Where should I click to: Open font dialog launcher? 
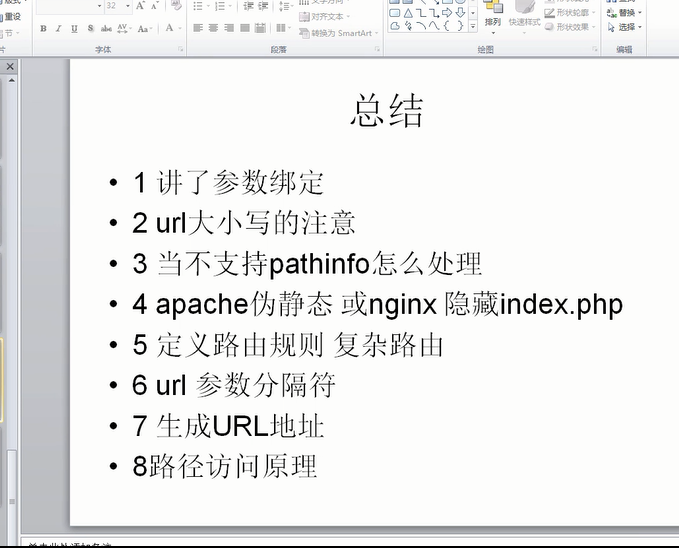pyautogui.click(x=181, y=49)
